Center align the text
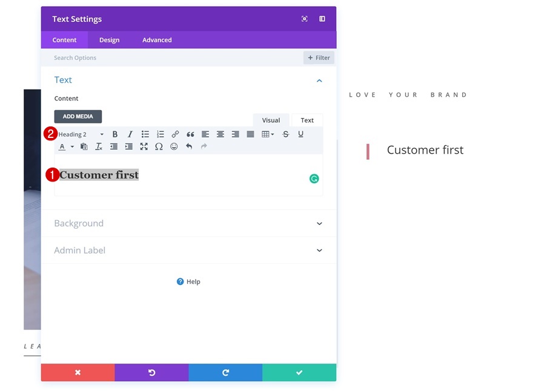This screenshot has height=392, width=533. (x=220, y=134)
